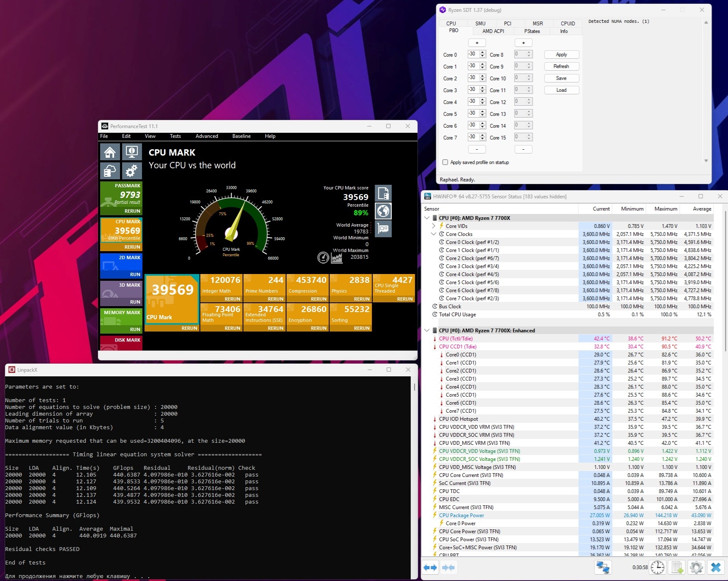The width and height of the screenshot is (728, 581).
Task: Click the Refresh button in Ryzen SDT
Action: 562,66
